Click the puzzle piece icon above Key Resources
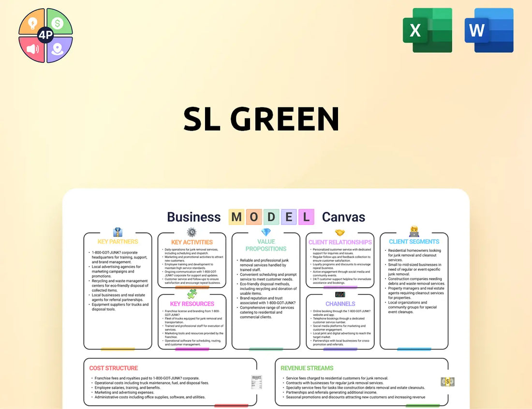The image size is (532, 409). 192,293
